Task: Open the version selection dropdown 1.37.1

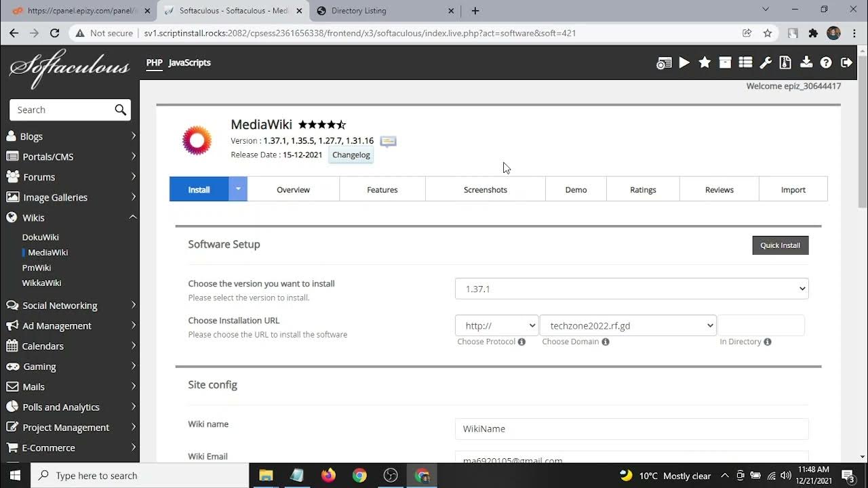Action: [631, 289]
